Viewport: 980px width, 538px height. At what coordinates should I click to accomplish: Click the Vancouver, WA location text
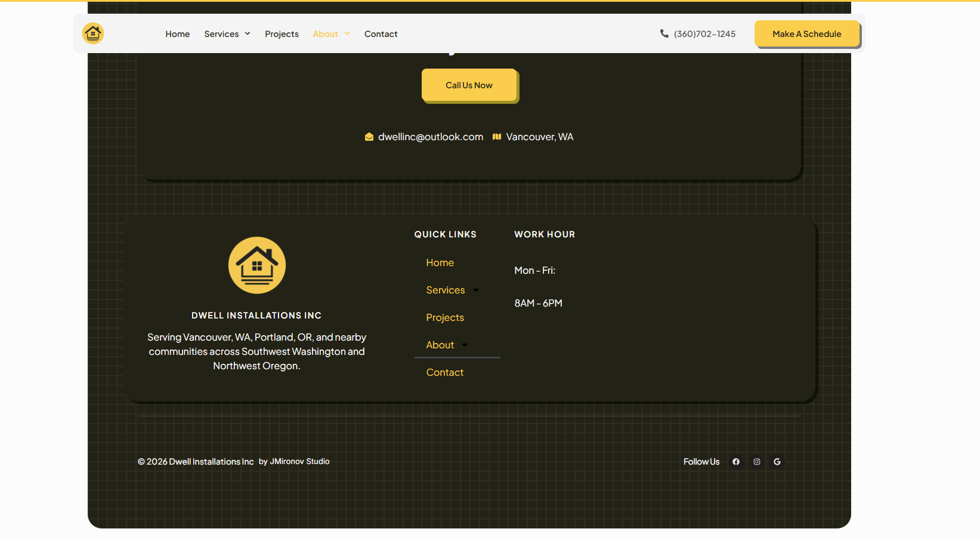pyautogui.click(x=540, y=137)
